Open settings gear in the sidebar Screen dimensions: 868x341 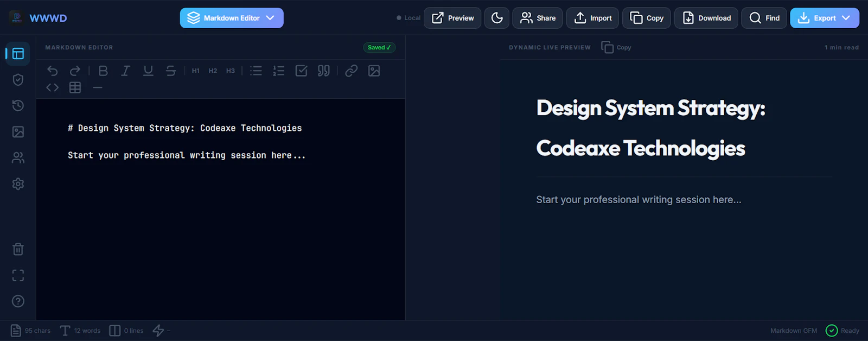pyautogui.click(x=18, y=184)
